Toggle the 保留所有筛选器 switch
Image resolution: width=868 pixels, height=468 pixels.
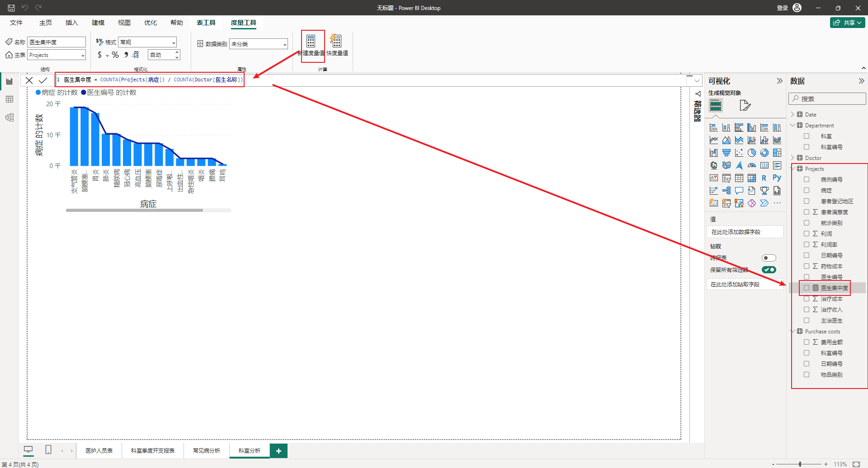tap(769, 270)
